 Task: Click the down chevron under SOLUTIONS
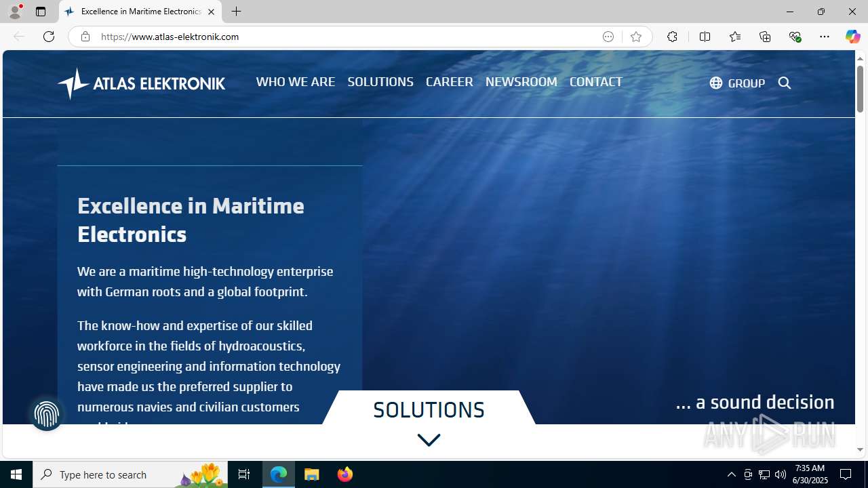tap(429, 440)
